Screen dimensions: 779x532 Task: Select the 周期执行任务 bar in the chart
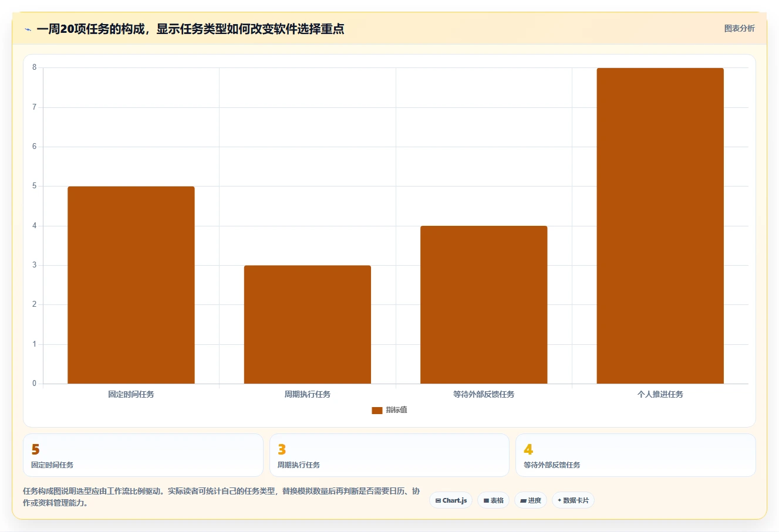pos(308,324)
